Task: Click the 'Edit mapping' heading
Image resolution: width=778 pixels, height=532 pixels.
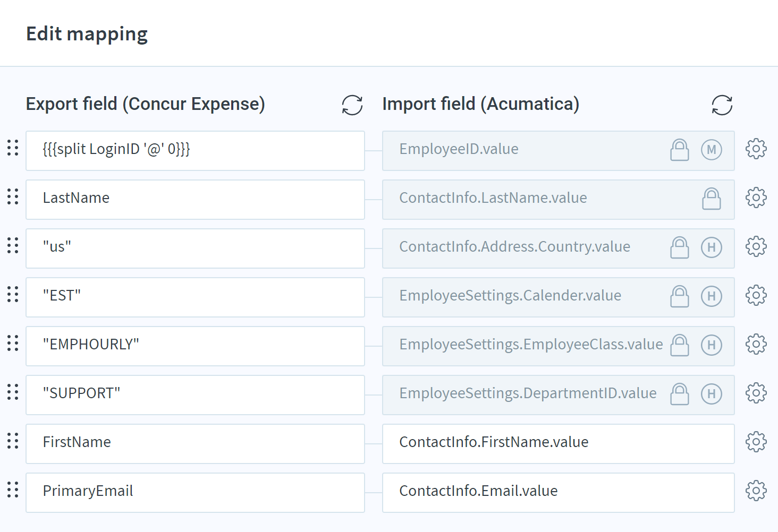Action: [x=87, y=35]
